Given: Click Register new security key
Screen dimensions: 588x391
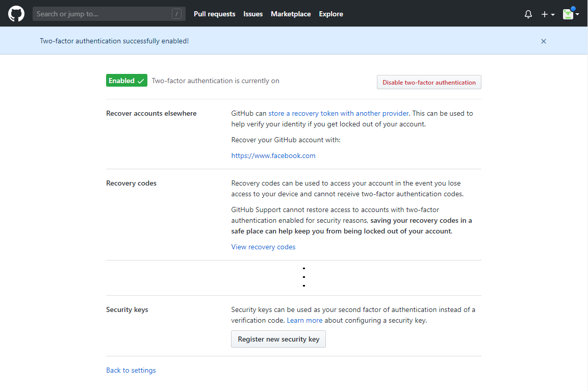Looking at the screenshot, I should pos(278,339).
